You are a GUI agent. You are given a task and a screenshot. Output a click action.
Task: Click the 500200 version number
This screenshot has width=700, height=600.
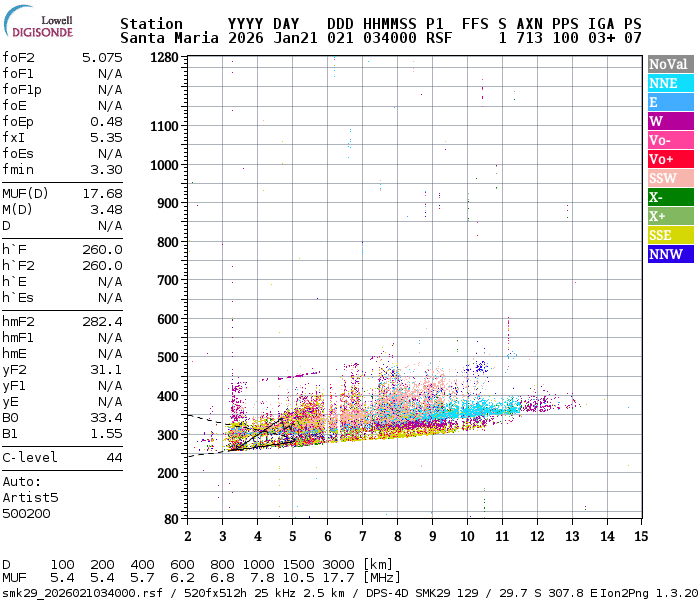pyautogui.click(x=26, y=513)
